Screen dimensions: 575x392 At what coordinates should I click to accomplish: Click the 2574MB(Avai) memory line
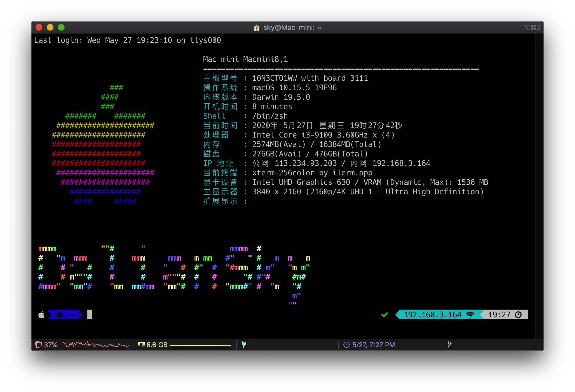pos(317,144)
